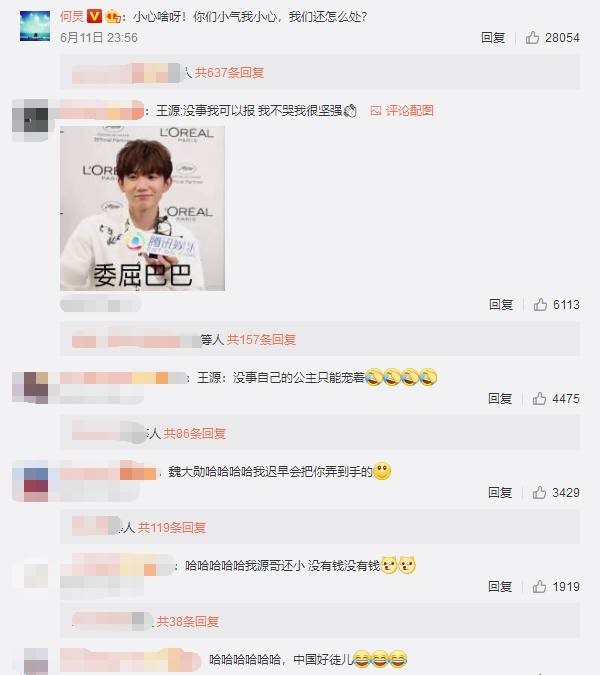The image size is (600, 675).
Task: Click the top commenter's orange username link
Action: point(72,16)
